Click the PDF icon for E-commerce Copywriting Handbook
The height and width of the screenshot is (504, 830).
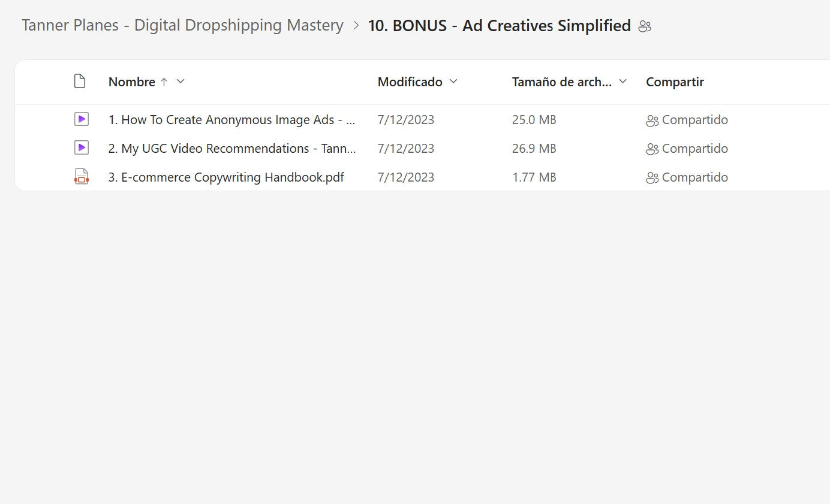pos(81,177)
